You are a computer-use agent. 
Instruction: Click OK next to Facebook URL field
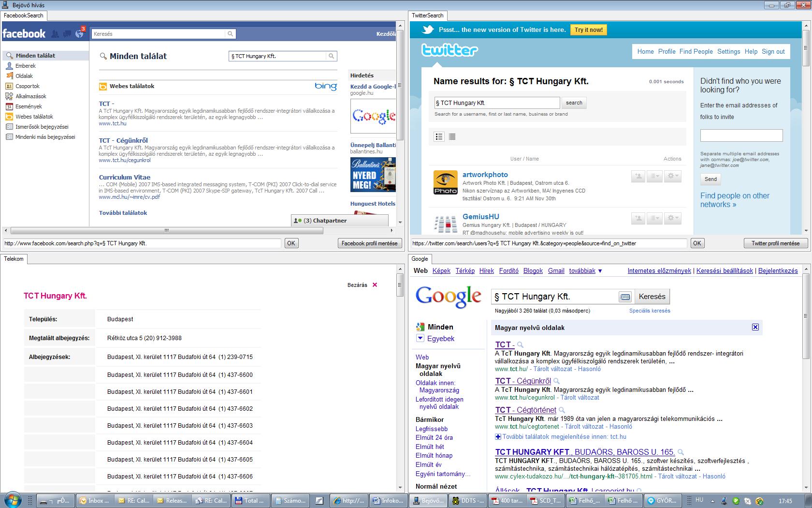tap(291, 243)
